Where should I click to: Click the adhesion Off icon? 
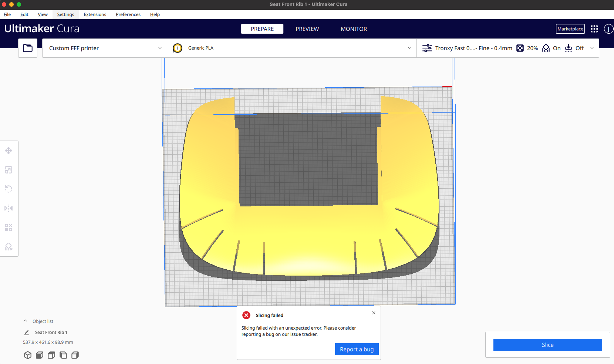pos(569,48)
